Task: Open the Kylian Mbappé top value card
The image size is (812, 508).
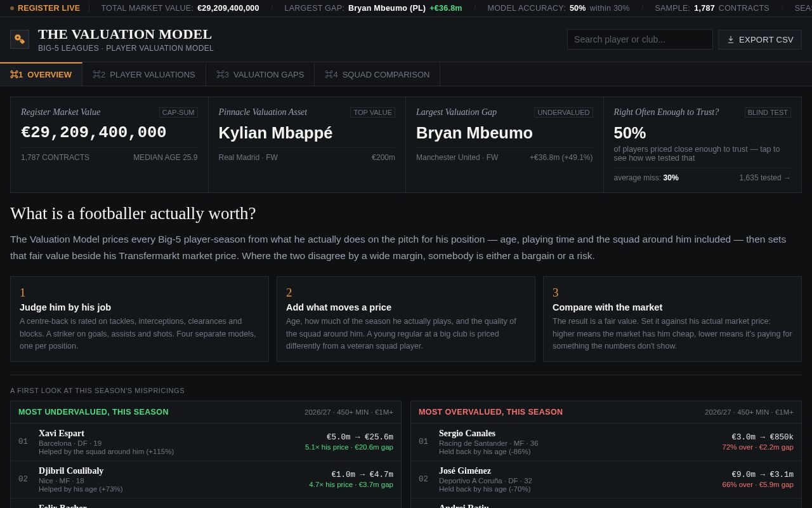Action: tap(307, 145)
